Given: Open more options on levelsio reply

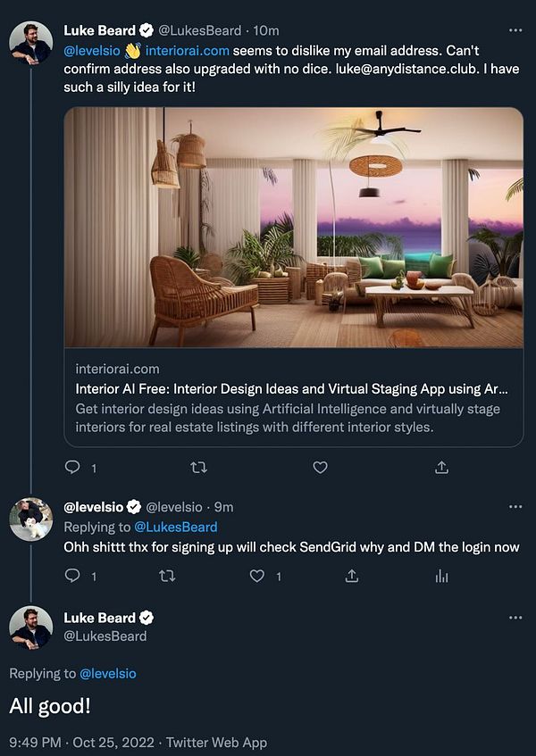Looking at the screenshot, I should point(515,507).
